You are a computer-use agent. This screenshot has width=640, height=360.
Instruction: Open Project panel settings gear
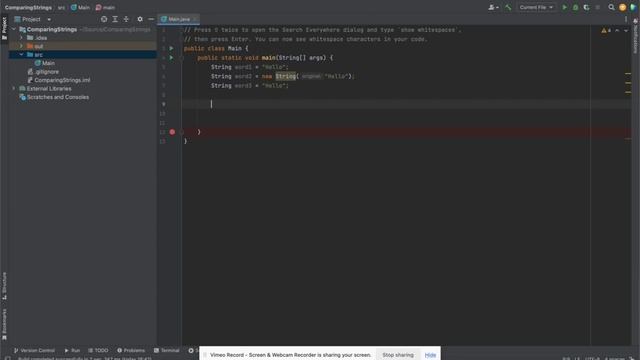click(140, 19)
